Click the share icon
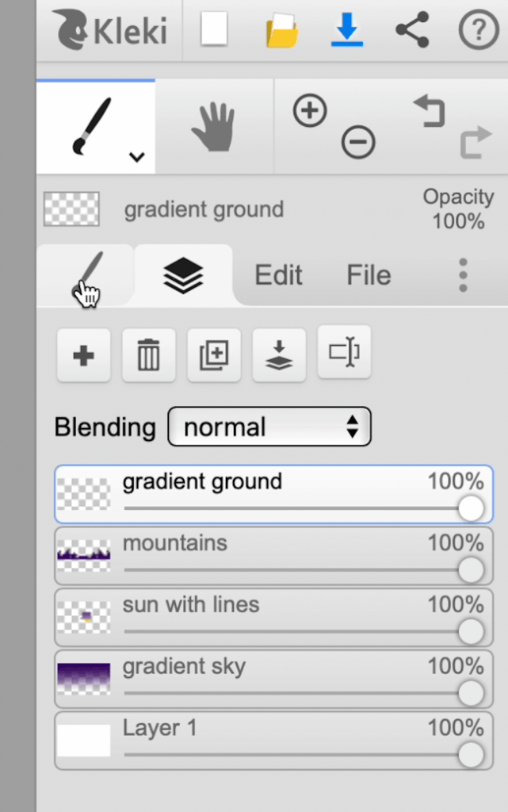This screenshot has width=508, height=812. 412,29
